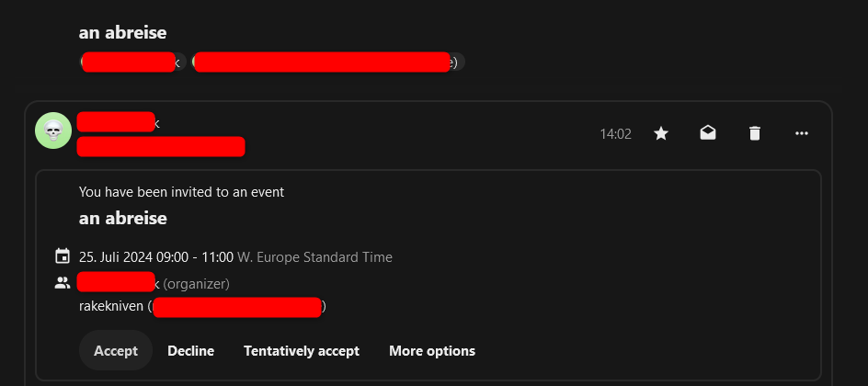The image size is (868, 386).
Task: Accept the event invitation
Action: pyautogui.click(x=116, y=350)
